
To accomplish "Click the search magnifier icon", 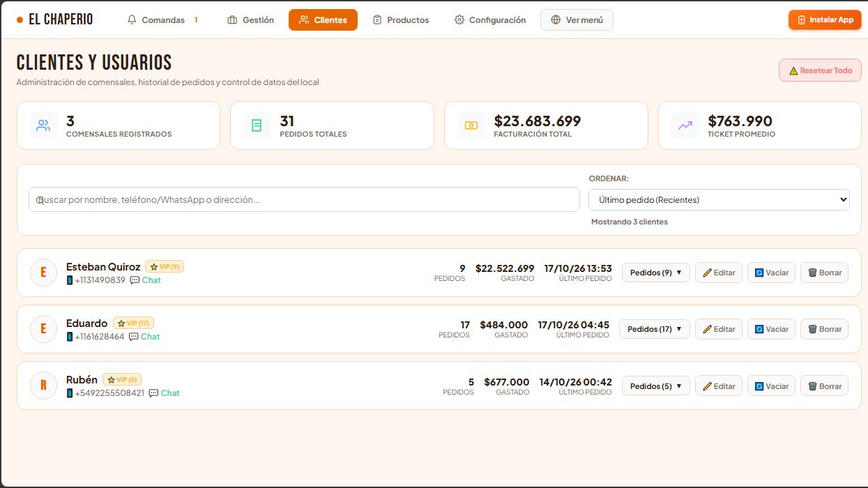I will [x=40, y=200].
